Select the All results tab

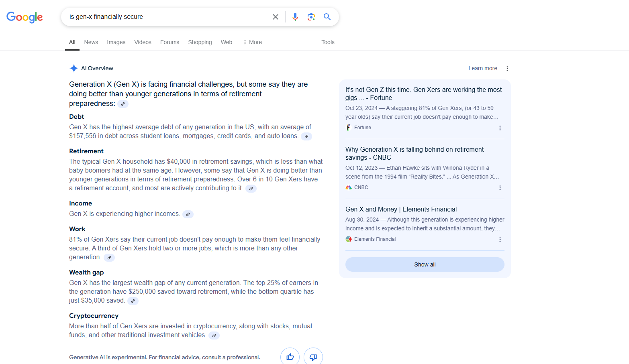[72, 42]
